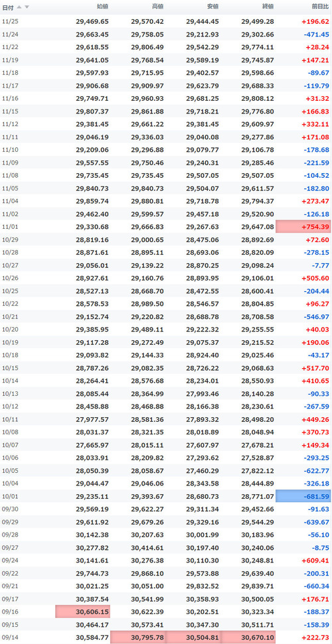This screenshot has height=644, width=332.
Task: Click the 29,776.80 closing value
Action: (258, 111)
